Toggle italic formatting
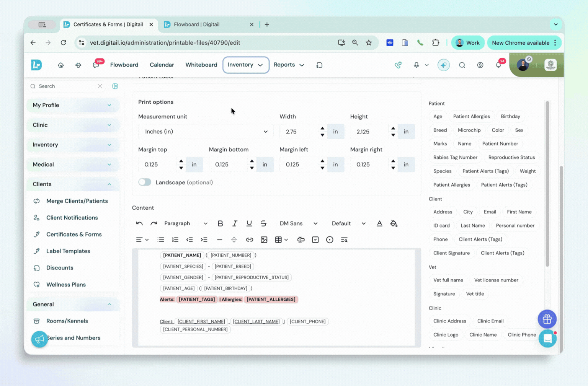This screenshot has width=588, height=386. (235, 223)
